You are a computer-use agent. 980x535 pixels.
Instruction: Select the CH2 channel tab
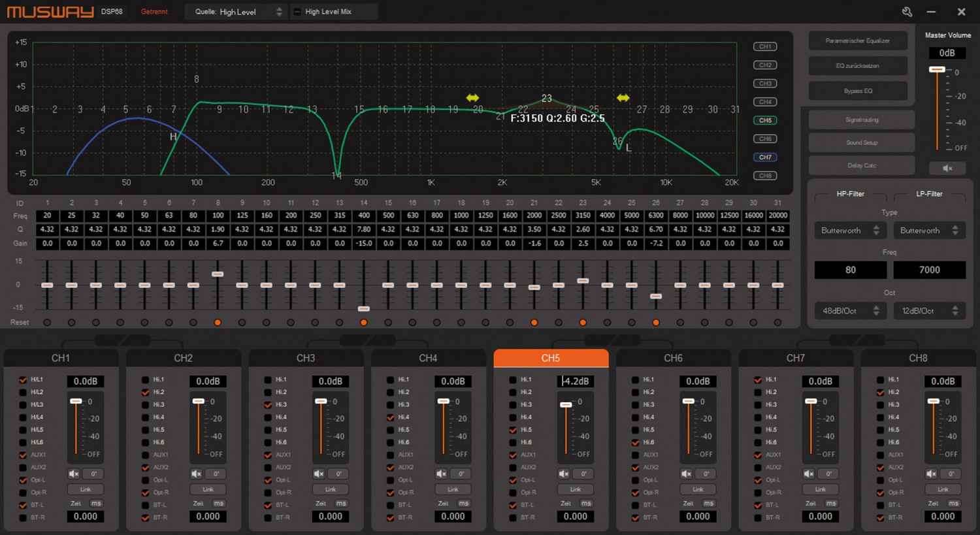click(x=183, y=358)
